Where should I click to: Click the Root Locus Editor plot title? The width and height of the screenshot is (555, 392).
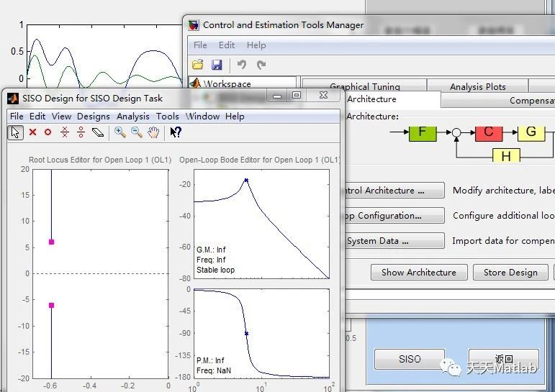(100, 160)
